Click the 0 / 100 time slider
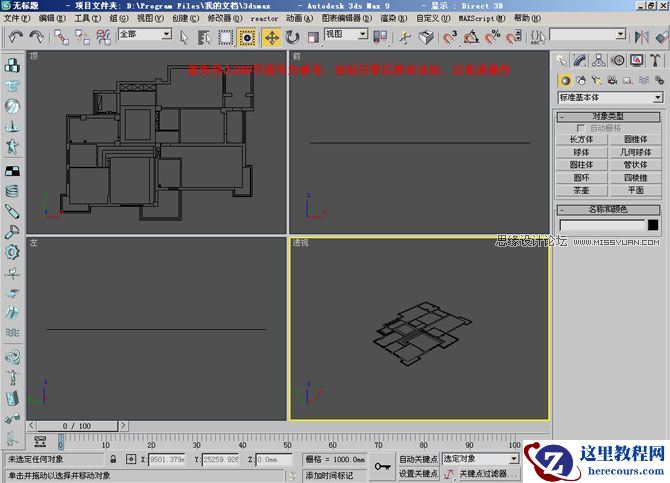 (x=77, y=426)
